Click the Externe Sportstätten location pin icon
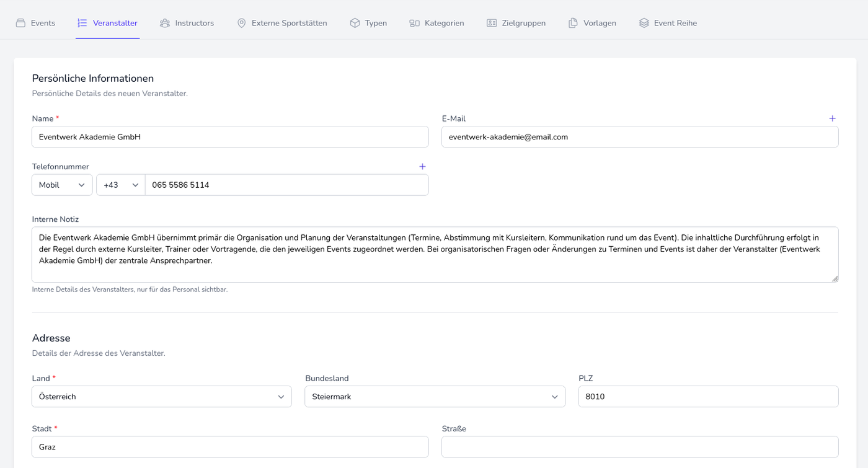The width and height of the screenshot is (868, 468). pos(242,23)
